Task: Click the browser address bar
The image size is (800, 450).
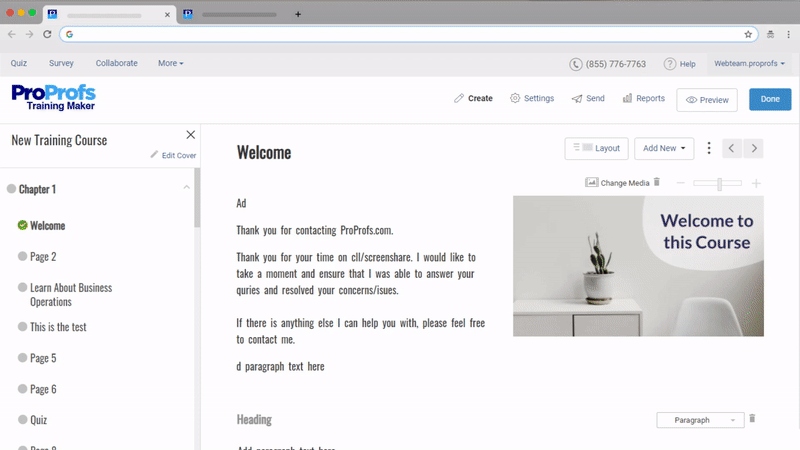Action: click(408, 34)
